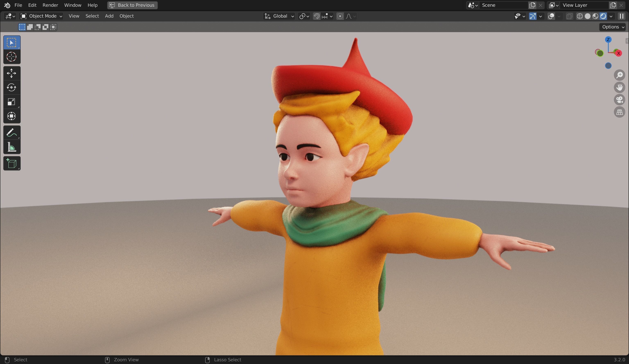The image size is (629, 364).
Task: Set selection mode to Invert
Action: tap(45, 27)
